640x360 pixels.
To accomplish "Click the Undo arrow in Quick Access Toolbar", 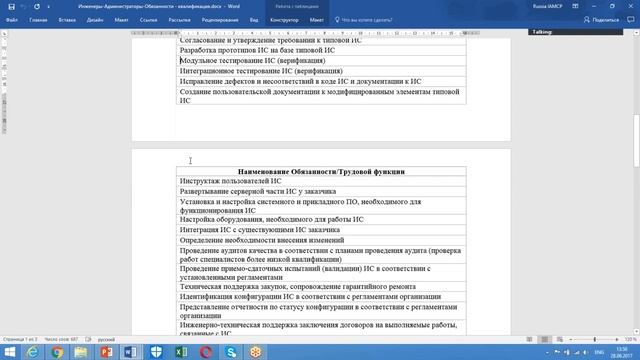I will pyautogui.click(x=24, y=7).
